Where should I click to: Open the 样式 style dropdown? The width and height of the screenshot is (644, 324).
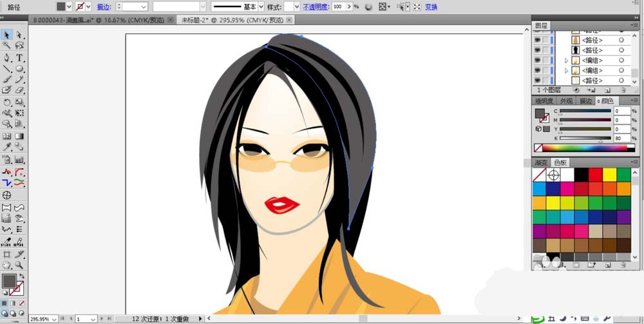(297, 6)
